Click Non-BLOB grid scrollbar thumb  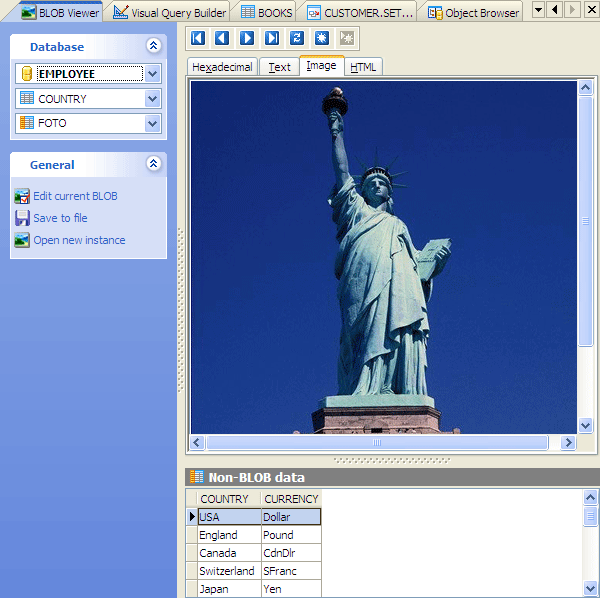590,516
